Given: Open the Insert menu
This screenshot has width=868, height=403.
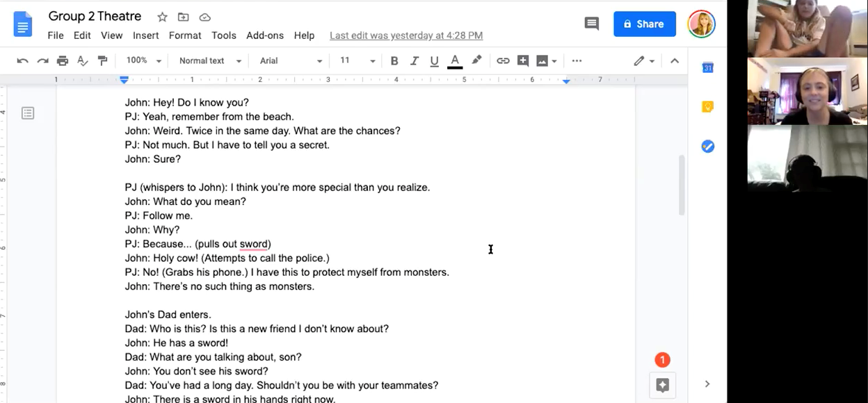Looking at the screenshot, I should pos(146,35).
